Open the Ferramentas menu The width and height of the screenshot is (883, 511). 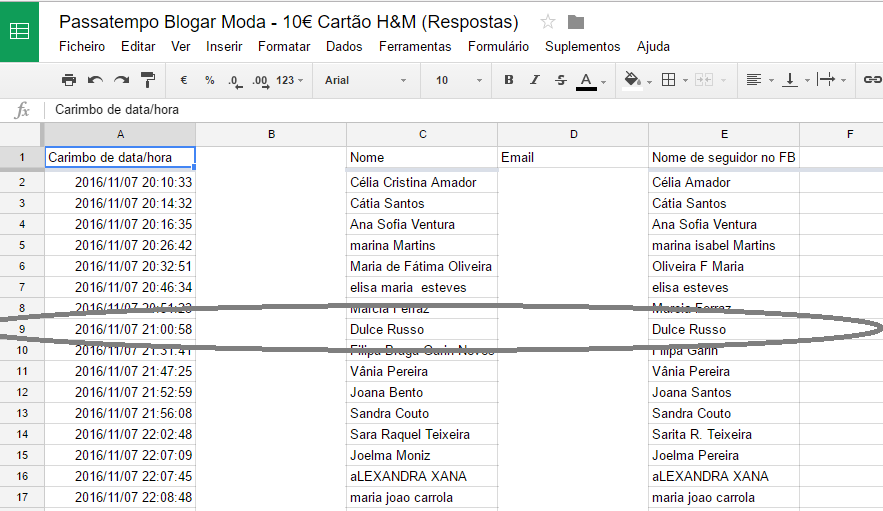tap(415, 47)
